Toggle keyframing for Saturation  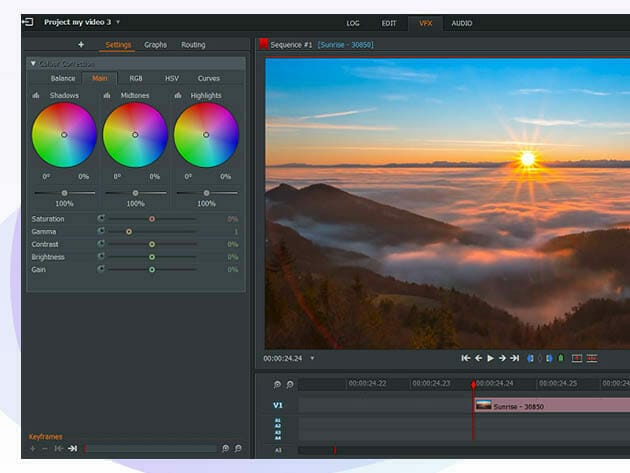tap(100, 218)
